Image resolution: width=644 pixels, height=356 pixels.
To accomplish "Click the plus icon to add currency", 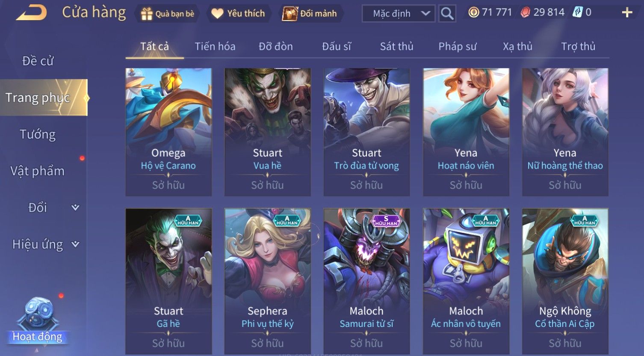I will pos(627,13).
